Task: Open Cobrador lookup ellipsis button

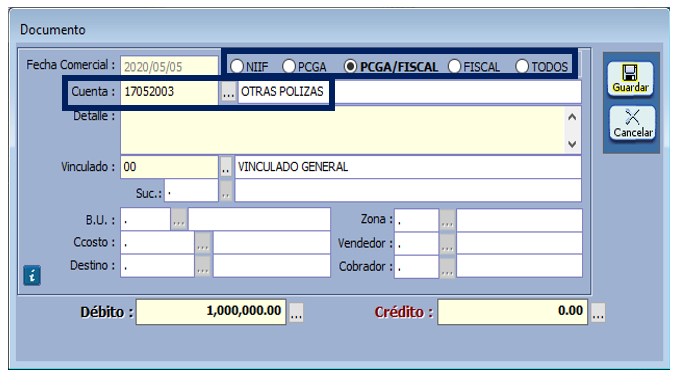Action: (x=448, y=267)
